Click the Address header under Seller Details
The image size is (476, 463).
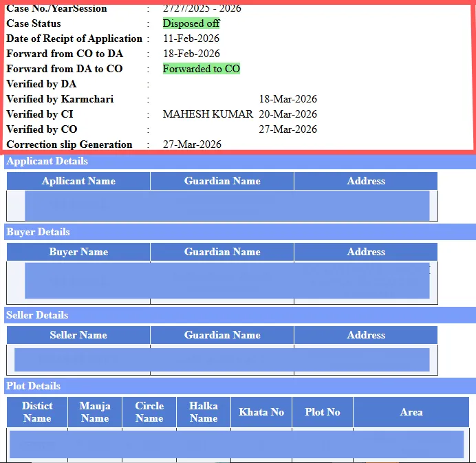pyautogui.click(x=366, y=335)
